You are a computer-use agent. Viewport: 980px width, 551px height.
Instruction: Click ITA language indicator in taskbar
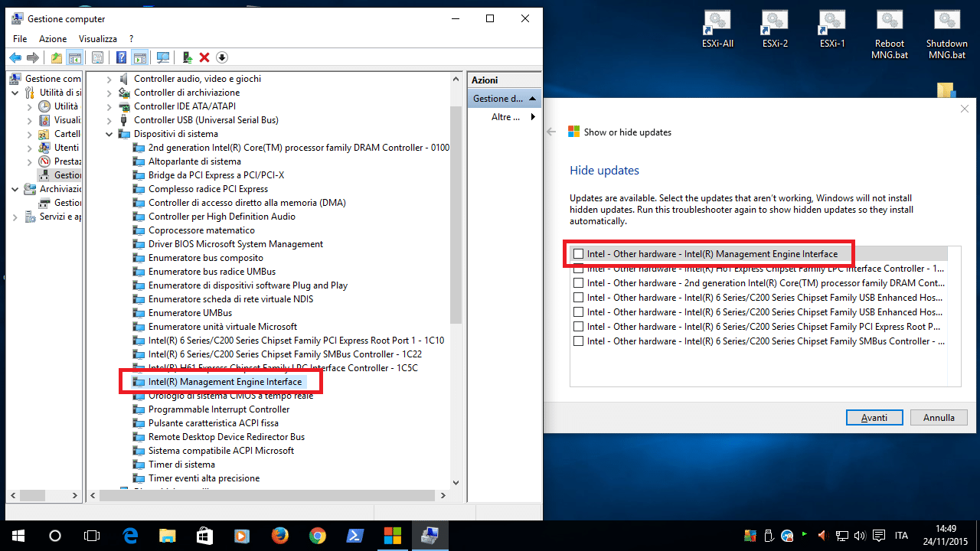pyautogui.click(x=901, y=535)
